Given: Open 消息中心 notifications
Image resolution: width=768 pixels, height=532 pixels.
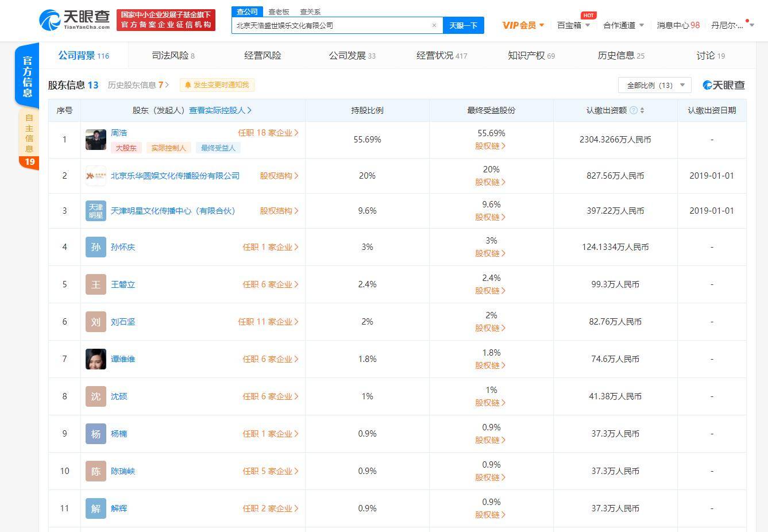Looking at the screenshot, I should [678, 25].
